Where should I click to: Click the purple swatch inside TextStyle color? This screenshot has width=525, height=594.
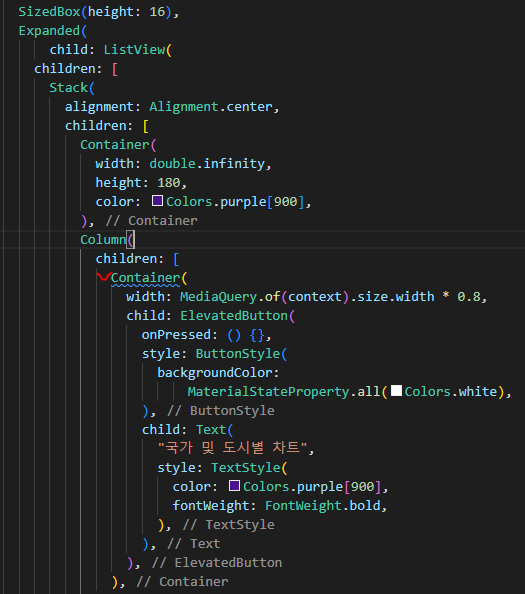point(234,486)
